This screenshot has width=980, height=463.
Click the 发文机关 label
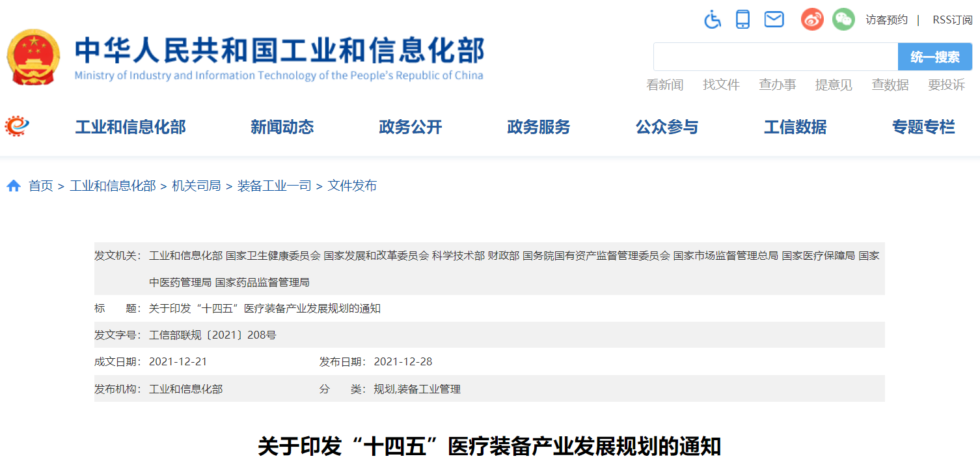coord(118,256)
